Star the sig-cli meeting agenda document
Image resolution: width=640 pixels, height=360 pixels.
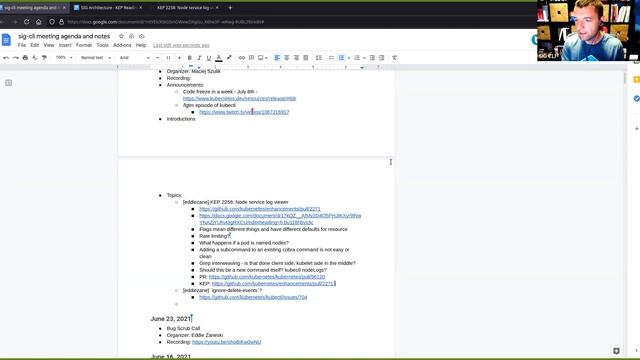pyautogui.click(x=121, y=36)
